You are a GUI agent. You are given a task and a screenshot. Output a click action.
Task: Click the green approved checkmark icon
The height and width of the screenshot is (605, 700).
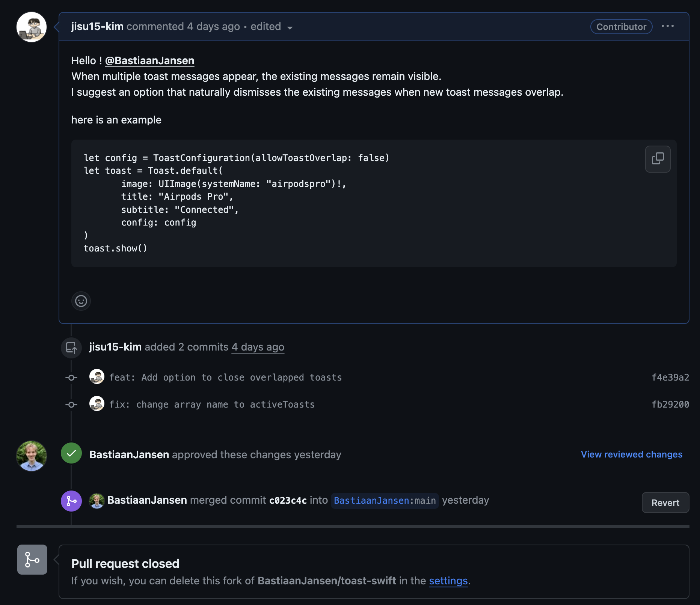71,453
